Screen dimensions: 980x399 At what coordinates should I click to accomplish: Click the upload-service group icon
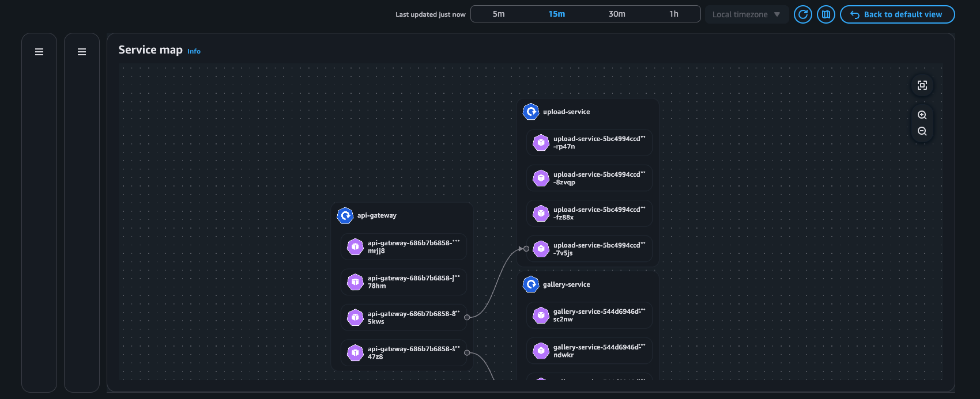[531, 112]
